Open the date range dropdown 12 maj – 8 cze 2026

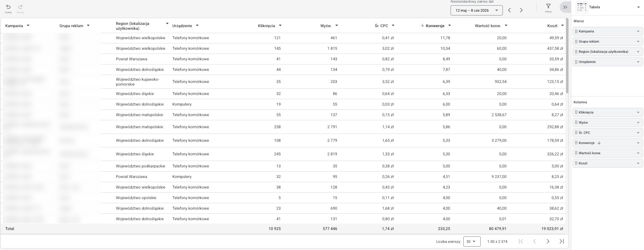coord(477,10)
